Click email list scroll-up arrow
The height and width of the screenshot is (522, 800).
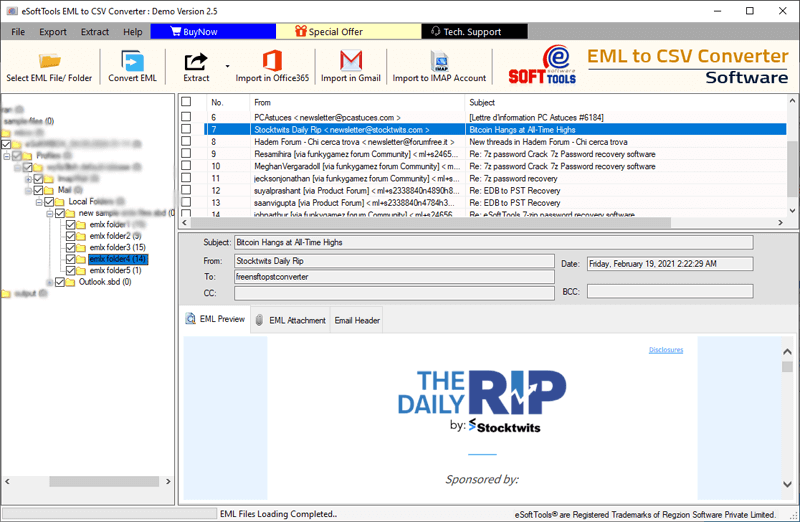pos(792,101)
